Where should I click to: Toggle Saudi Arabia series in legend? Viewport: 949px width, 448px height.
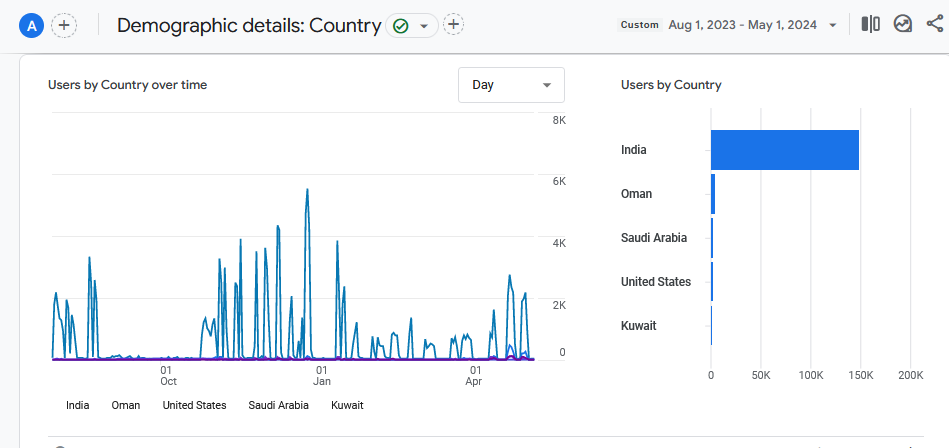[x=278, y=405]
